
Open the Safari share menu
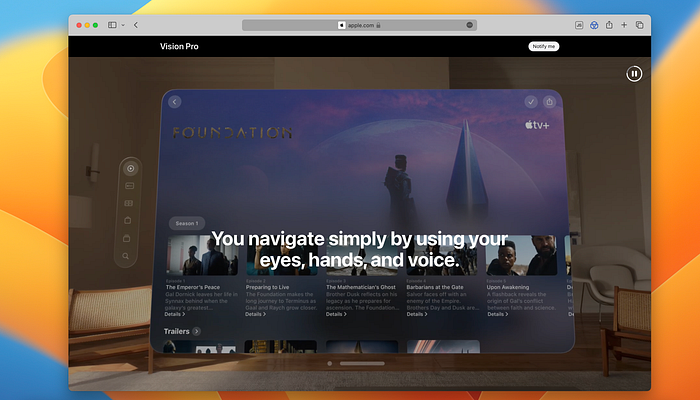[609, 25]
